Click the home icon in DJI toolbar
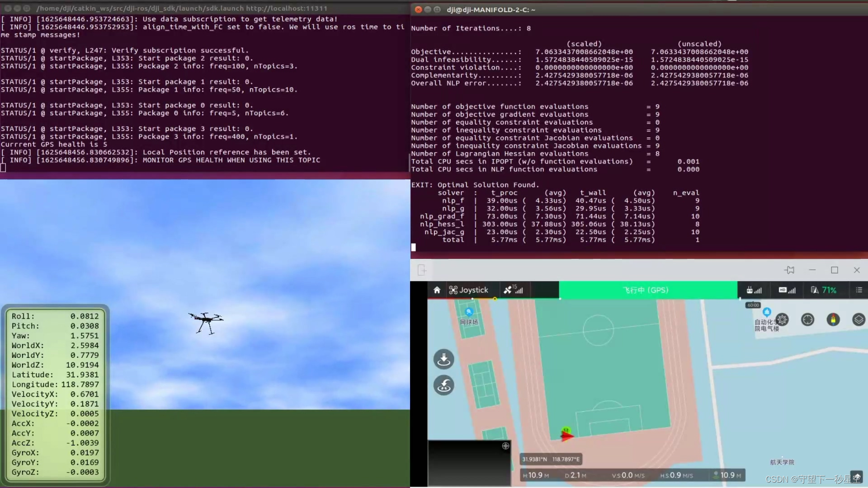This screenshot has height=488, width=868. point(437,290)
